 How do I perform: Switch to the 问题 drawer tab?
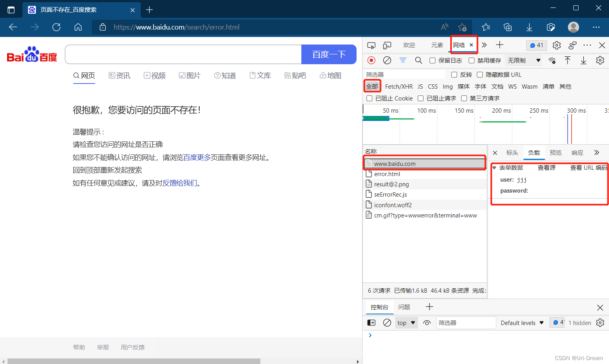pyautogui.click(x=404, y=307)
